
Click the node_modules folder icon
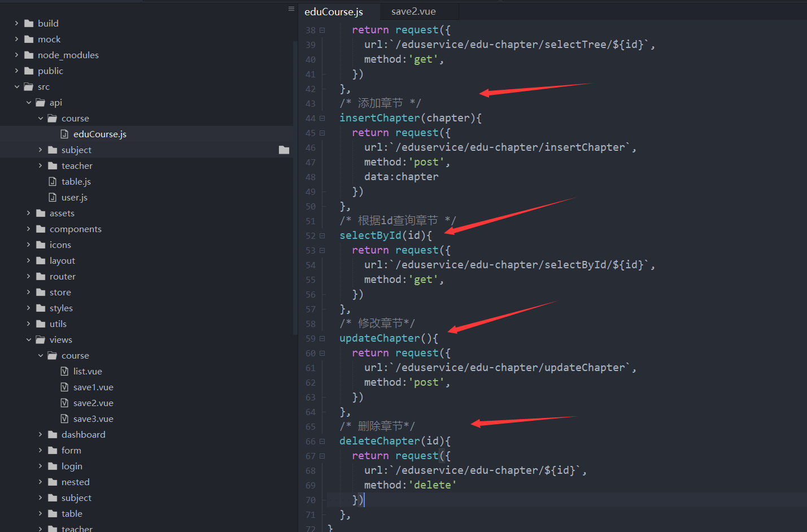[x=29, y=55]
